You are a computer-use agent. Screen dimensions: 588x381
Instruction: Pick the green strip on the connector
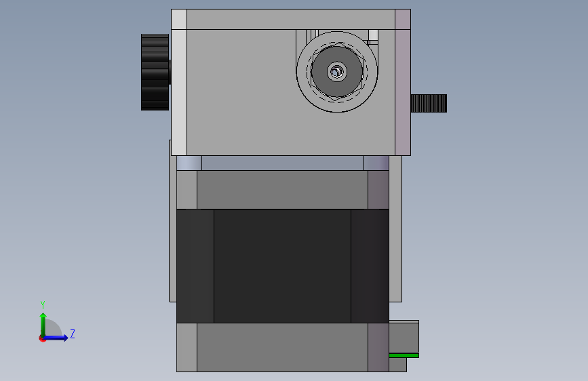click(404, 355)
